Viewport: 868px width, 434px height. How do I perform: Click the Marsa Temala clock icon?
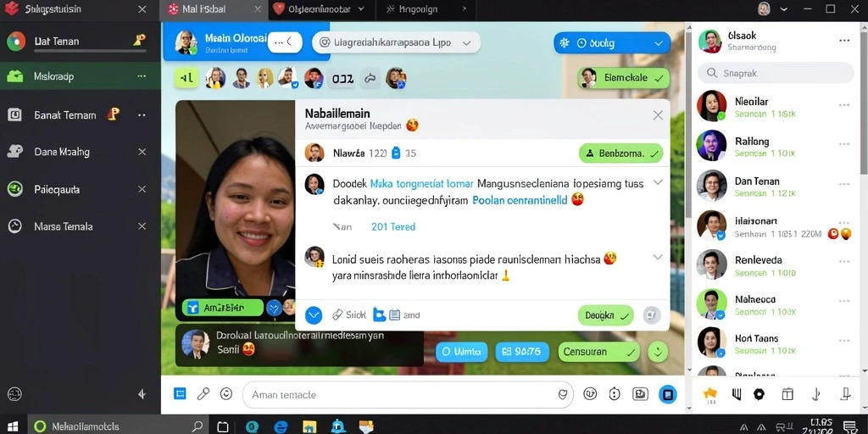point(14,225)
